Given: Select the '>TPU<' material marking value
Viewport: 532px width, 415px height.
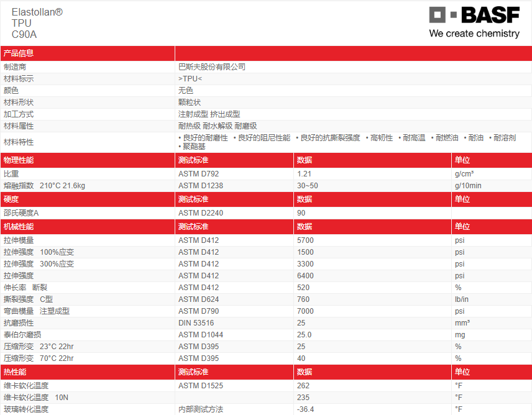Looking at the screenshot, I should pos(190,79).
